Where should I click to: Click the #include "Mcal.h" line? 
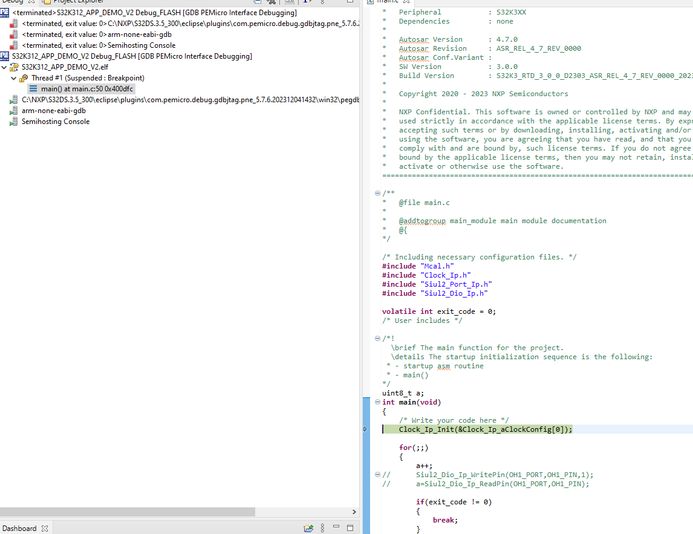pos(418,266)
